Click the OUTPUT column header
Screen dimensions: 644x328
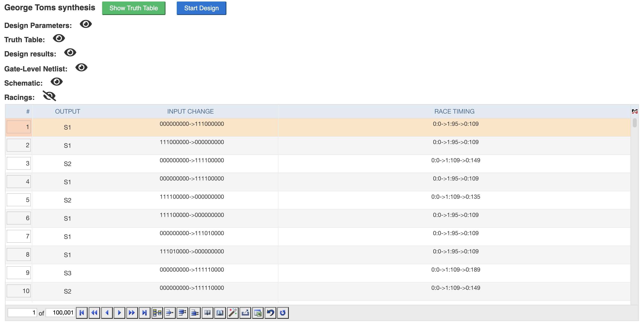pyautogui.click(x=67, y=112)
